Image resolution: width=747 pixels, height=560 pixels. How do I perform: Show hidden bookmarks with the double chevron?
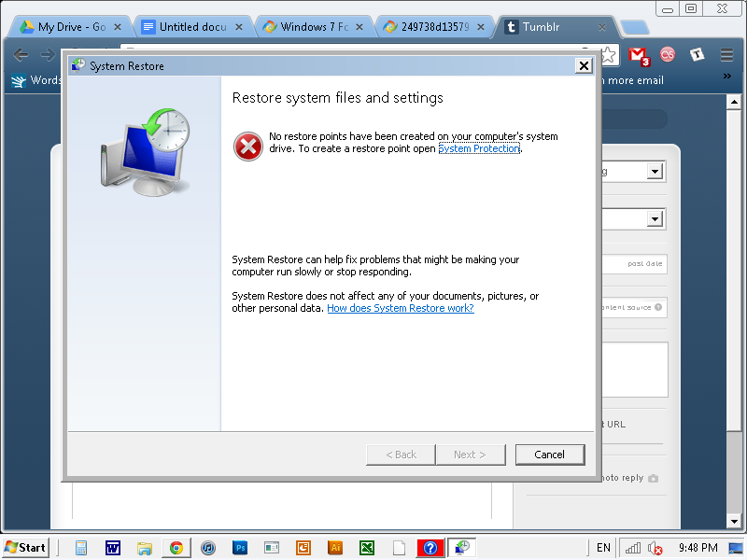tap(727, 77)
